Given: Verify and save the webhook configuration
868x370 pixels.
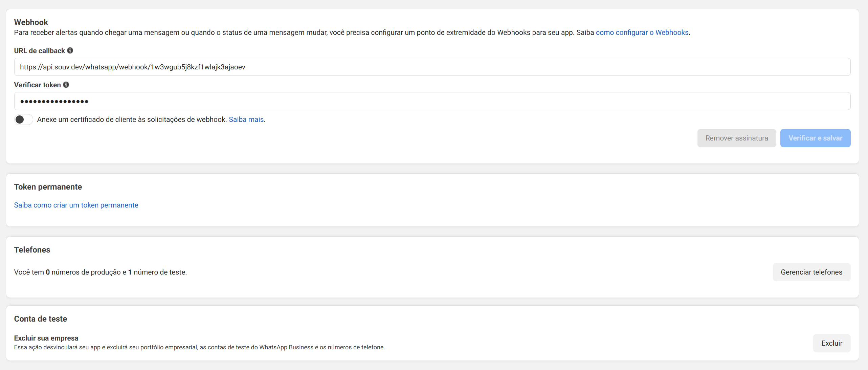Looking at the screenshot, I should click(815, 138).
